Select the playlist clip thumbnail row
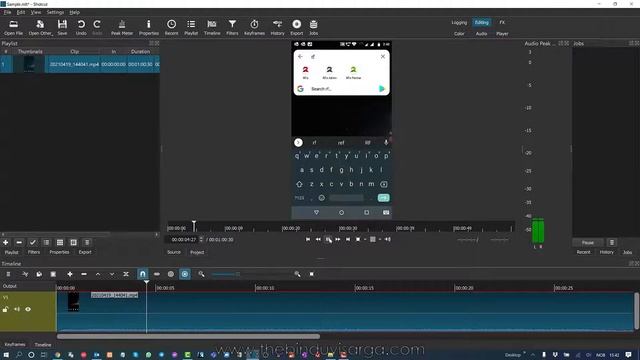 (80, 64)
